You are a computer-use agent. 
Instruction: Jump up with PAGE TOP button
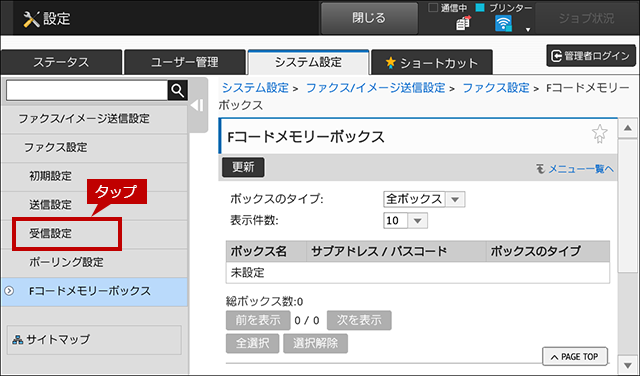point(575,357)
